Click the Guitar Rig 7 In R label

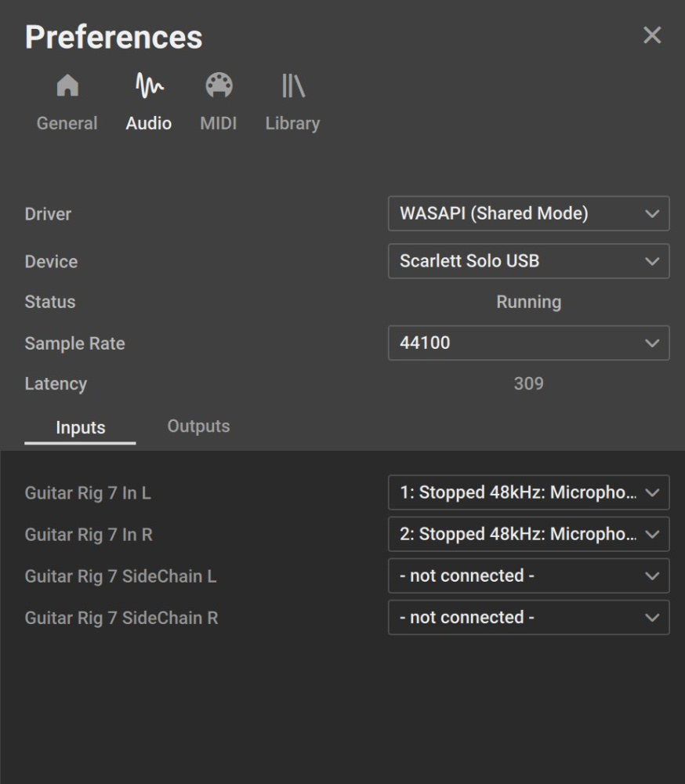89,535
